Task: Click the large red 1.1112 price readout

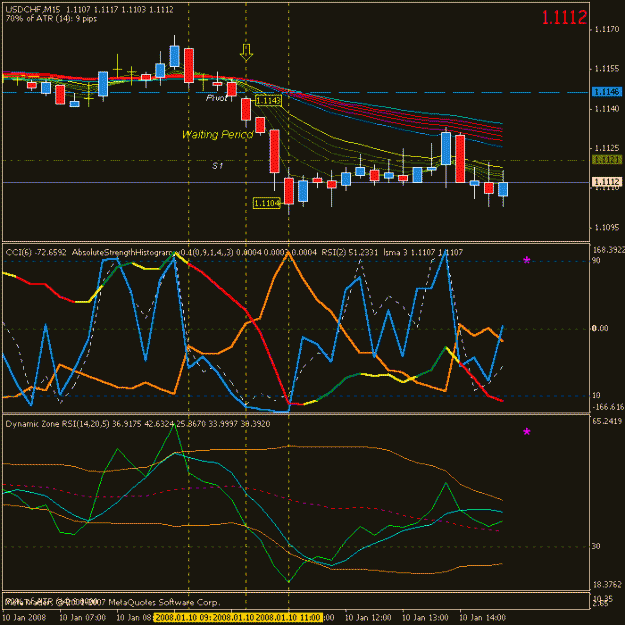Action: (564, 17)
